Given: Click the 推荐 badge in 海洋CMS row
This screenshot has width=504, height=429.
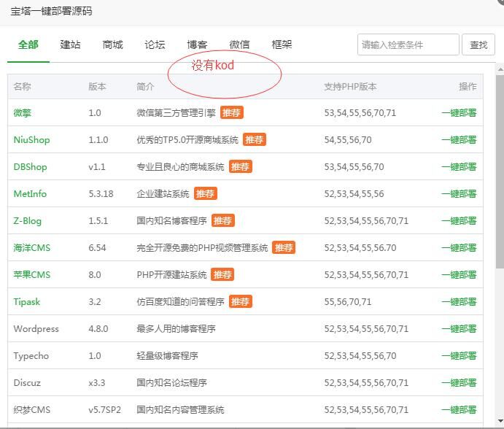Looking at the screenshot, I should 284,248.
